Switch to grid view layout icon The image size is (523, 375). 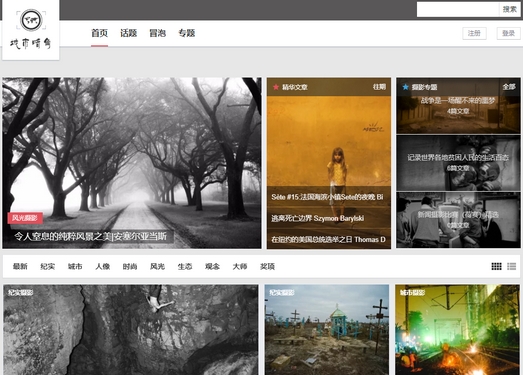496,266
